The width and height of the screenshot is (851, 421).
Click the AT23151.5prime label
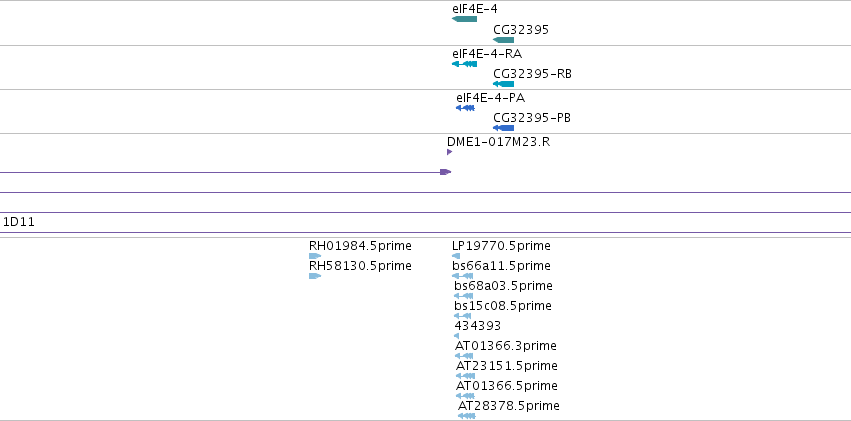506,366
